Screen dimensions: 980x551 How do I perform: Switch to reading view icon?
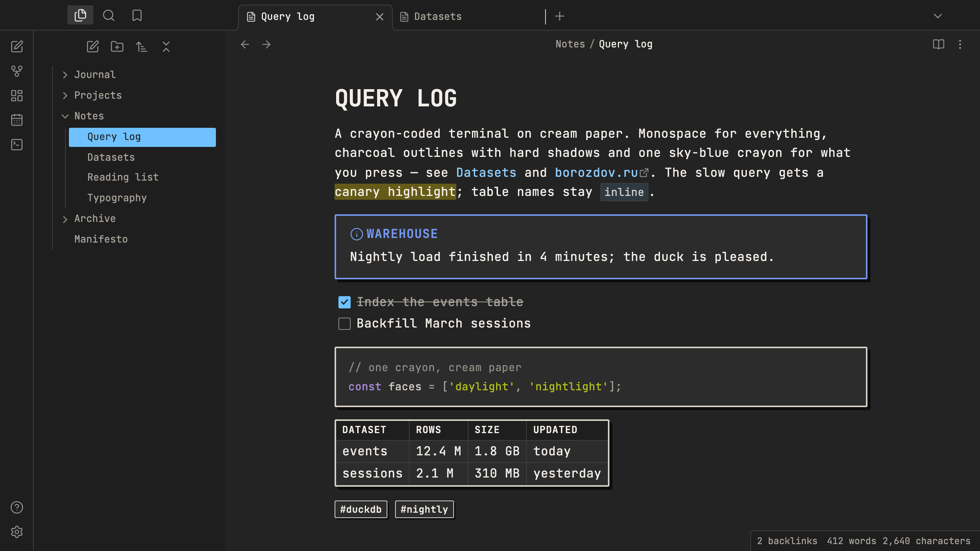point(939,44)
